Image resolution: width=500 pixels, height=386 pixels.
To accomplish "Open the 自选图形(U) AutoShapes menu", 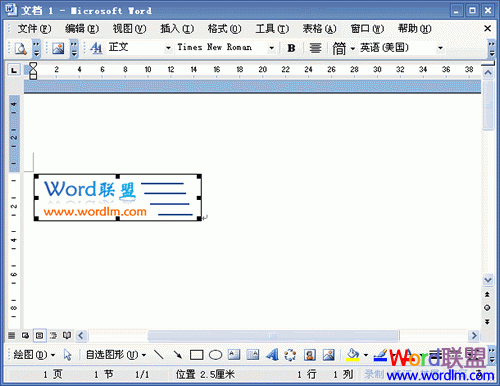I will pyautogui.click(x=116, y=355).
